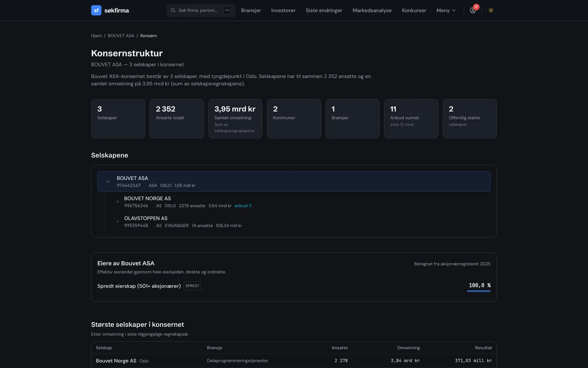This screenshot has width=588, height=368.
Task: Sort by the Selskap column header
Action: (x=104, y=348)
